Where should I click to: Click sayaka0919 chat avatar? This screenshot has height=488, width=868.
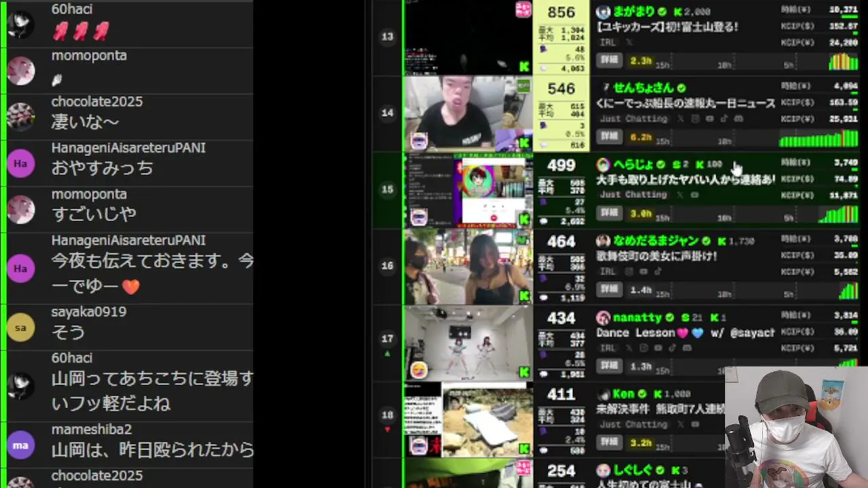(20, 328)
